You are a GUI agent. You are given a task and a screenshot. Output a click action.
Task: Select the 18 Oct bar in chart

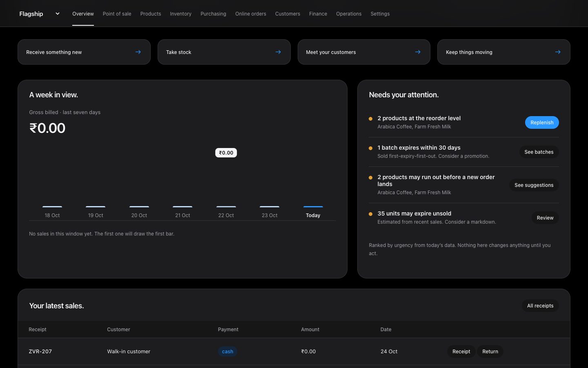pos(52,206)
